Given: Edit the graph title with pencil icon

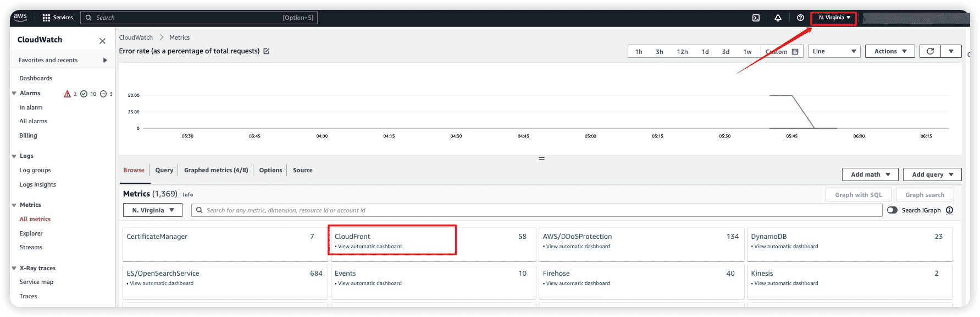Looking at the screenshot, I should coord(267,51).
